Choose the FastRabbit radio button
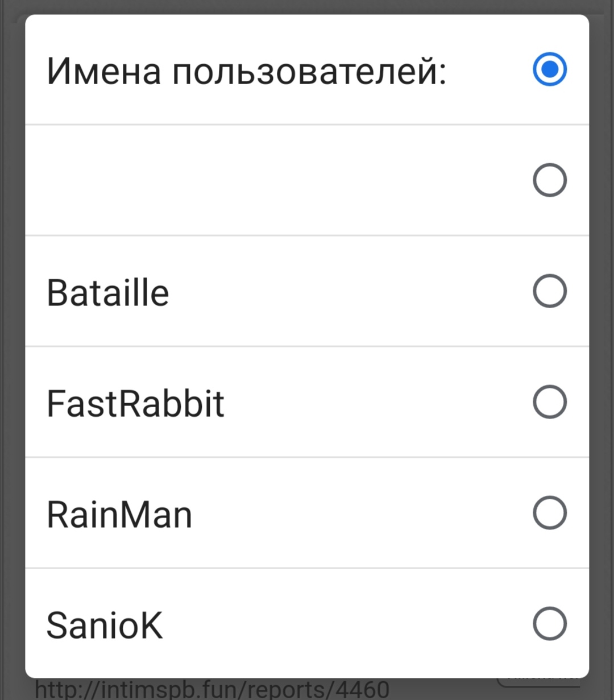Image resolution: width=614 pixels, height=700 pixels. click(549, 402)
